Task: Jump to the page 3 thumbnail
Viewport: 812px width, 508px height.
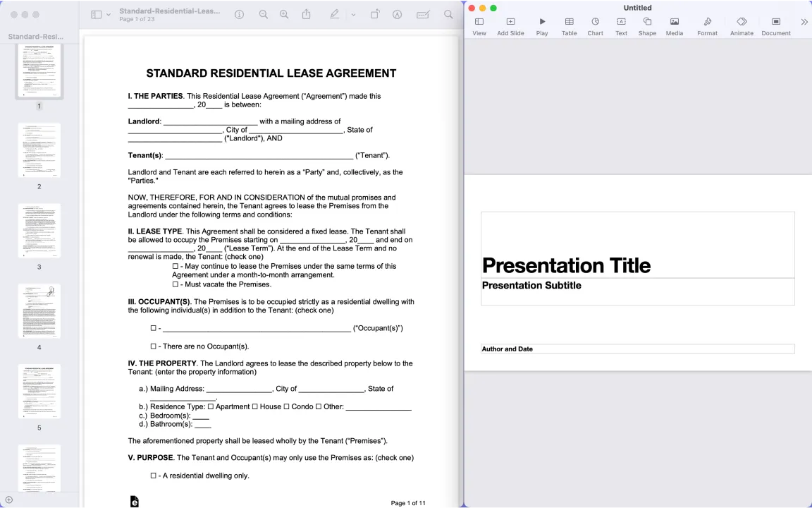Action: [x=39, y=231]
